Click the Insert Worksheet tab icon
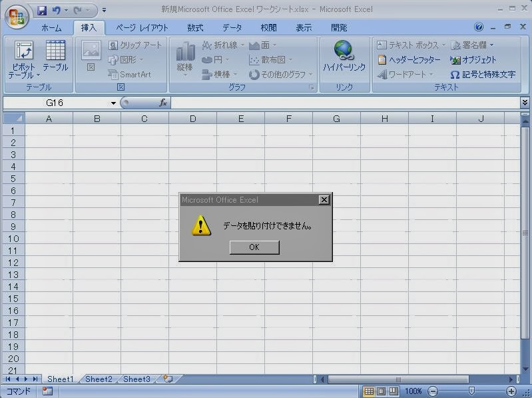The width and height of the screenshot is (532, 398). [x=168, y=379]
